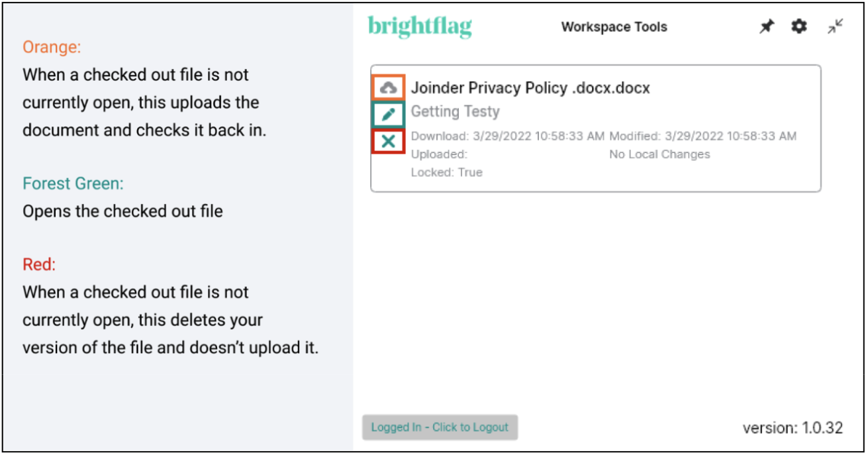The image size is (868, 455).
Task: Collapse the window using the shrink arrows icon
Action: [836, 26]
